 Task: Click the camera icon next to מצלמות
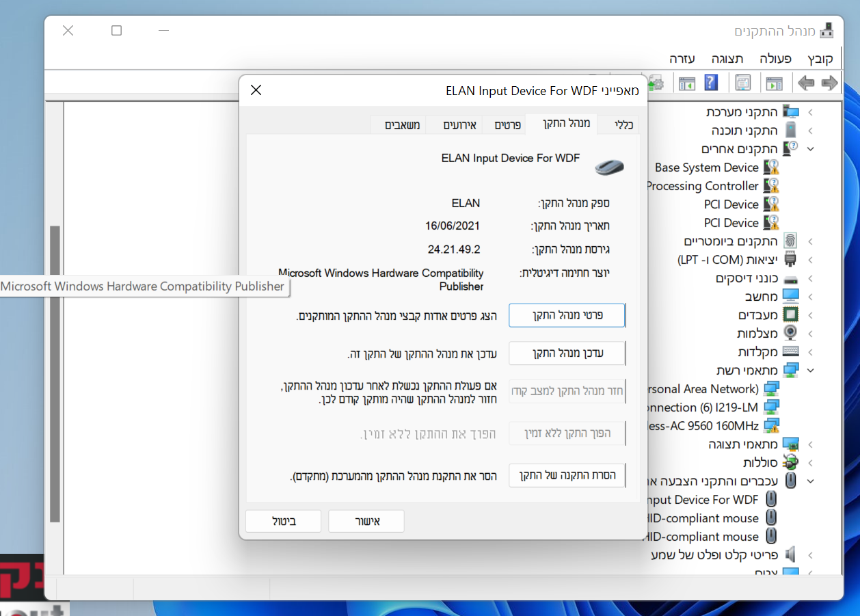[x=791, y=333]
